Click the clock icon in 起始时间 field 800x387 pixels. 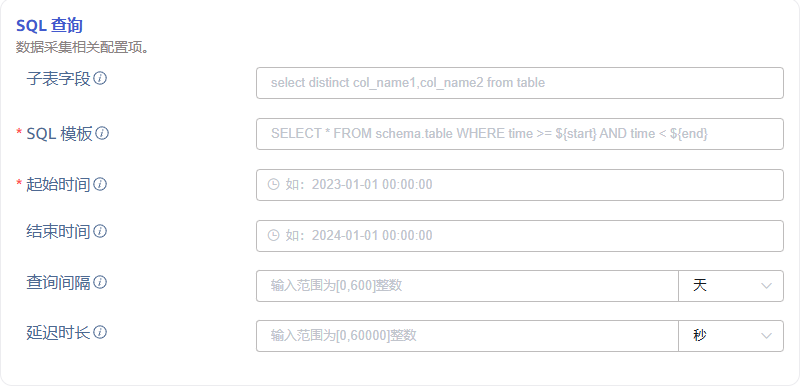274,185
